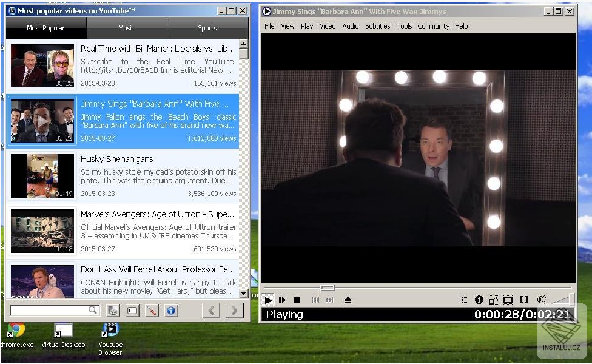The width and height of the screenshot is (592, 364).
Task: Click the eject/open file icon
Action: tap(348, 300)
